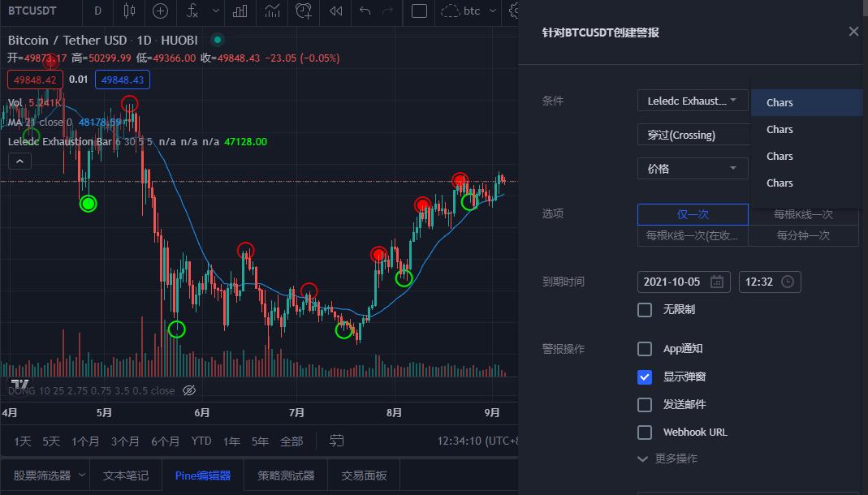Select the second Chars option in list
Image resolution: width=868 pixels, height=495 pixels.
point(806,129)
